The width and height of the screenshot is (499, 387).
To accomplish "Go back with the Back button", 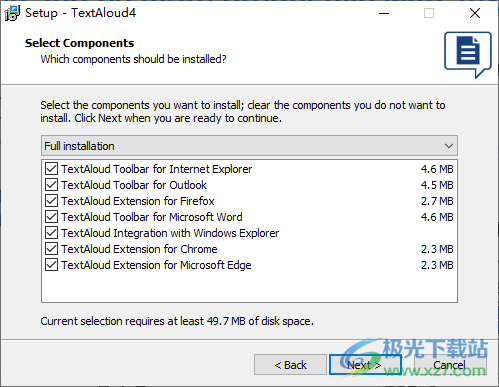I will click(290, 365).
